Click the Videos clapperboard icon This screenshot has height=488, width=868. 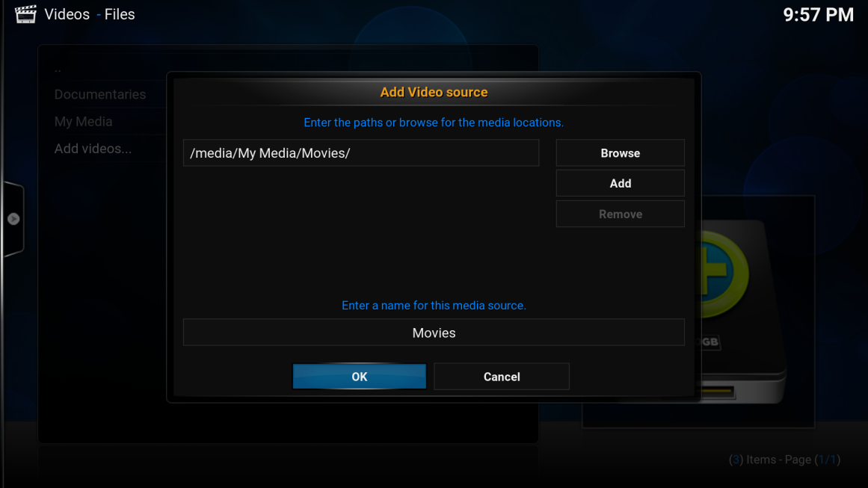25,14
